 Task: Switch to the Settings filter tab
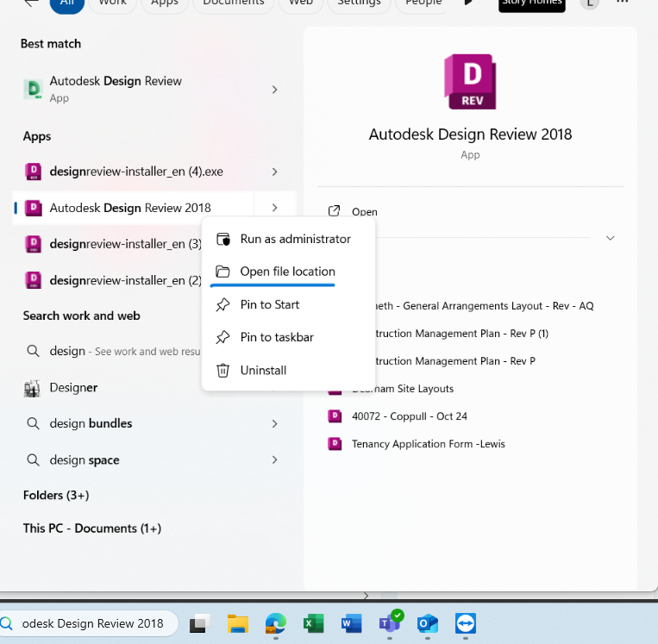point(360,3)
